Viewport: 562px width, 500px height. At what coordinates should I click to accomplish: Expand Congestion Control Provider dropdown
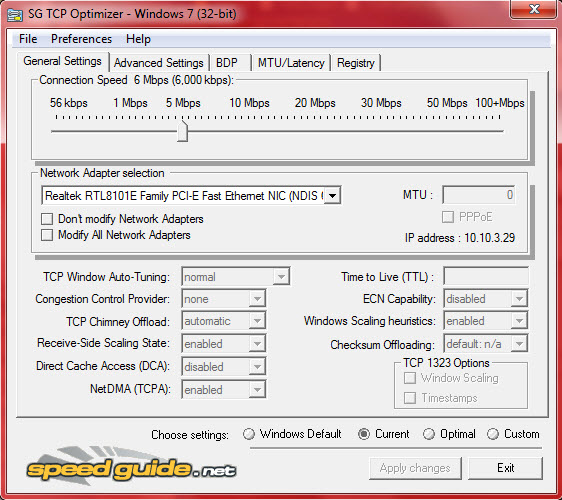pos(257,299)
